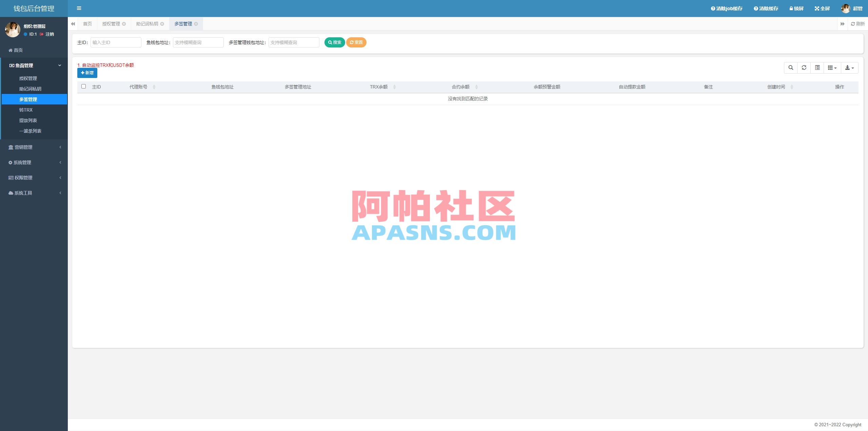Click the 主ID input field
Viewport: 868px width, 431px height.
[x=116, y=42]
